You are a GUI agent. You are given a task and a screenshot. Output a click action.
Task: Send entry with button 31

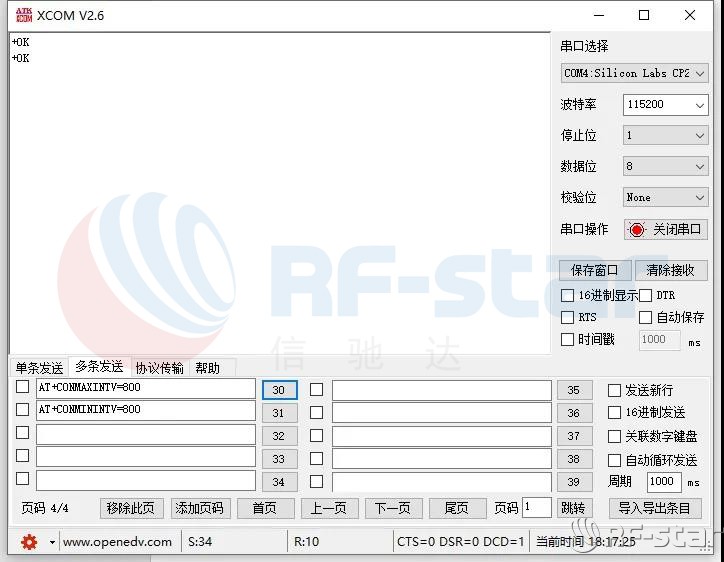(280, 413)
